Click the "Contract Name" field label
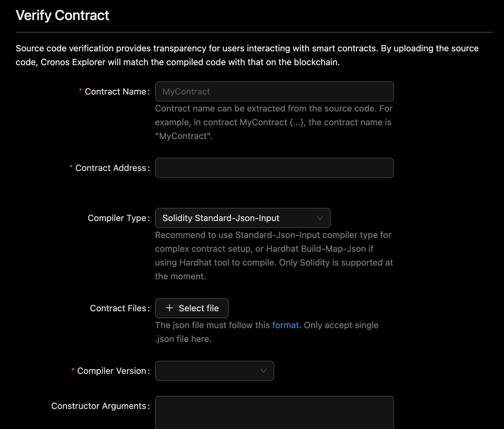The width and height of the screenshot is (504, 429). (115, 91)
